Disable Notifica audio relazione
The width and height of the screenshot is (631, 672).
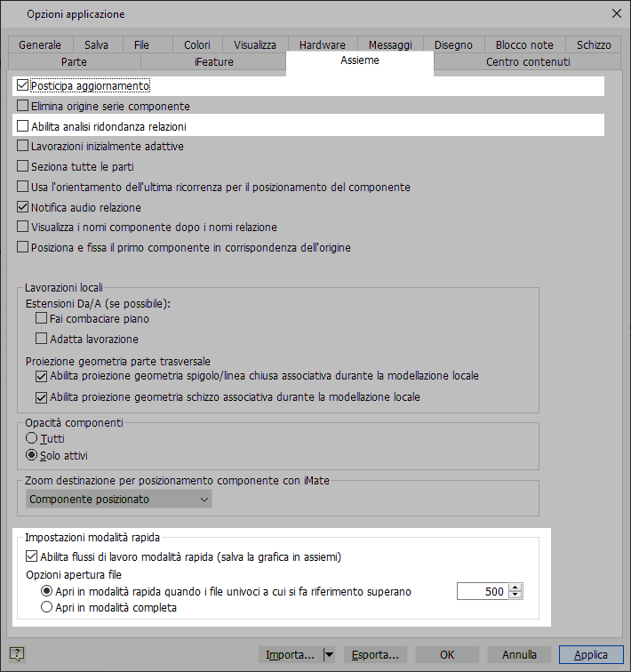(23, 207)
